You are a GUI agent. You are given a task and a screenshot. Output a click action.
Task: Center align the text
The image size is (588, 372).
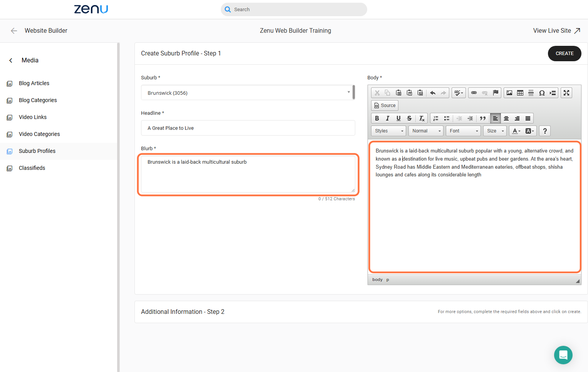tap(506, 118)
